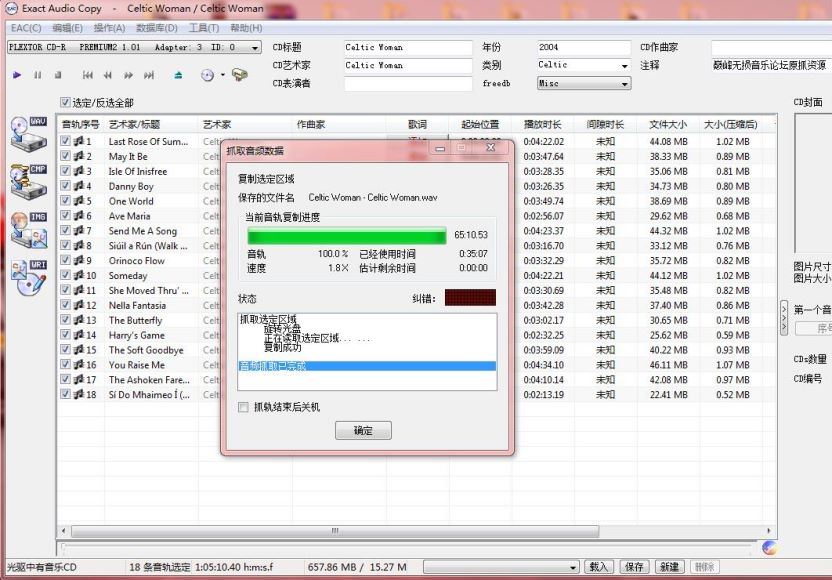Click the CD艺术家 input field
The image size is (832, 580).
click(408, 66)
